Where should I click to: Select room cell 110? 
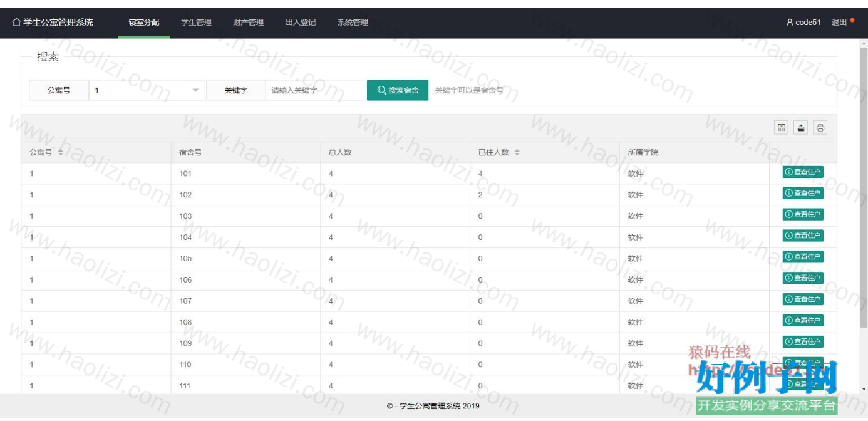click(x=245, y=365)
